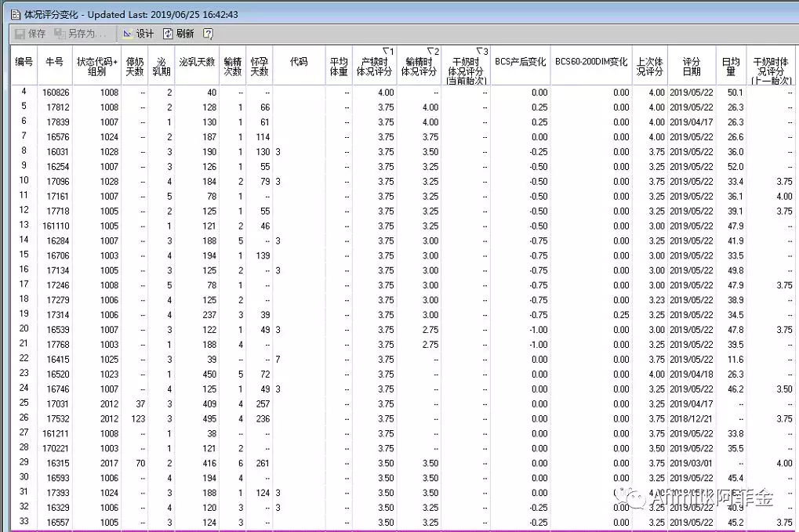Click the 牛号 column header

pyautogui.click(x=55, y=66)
